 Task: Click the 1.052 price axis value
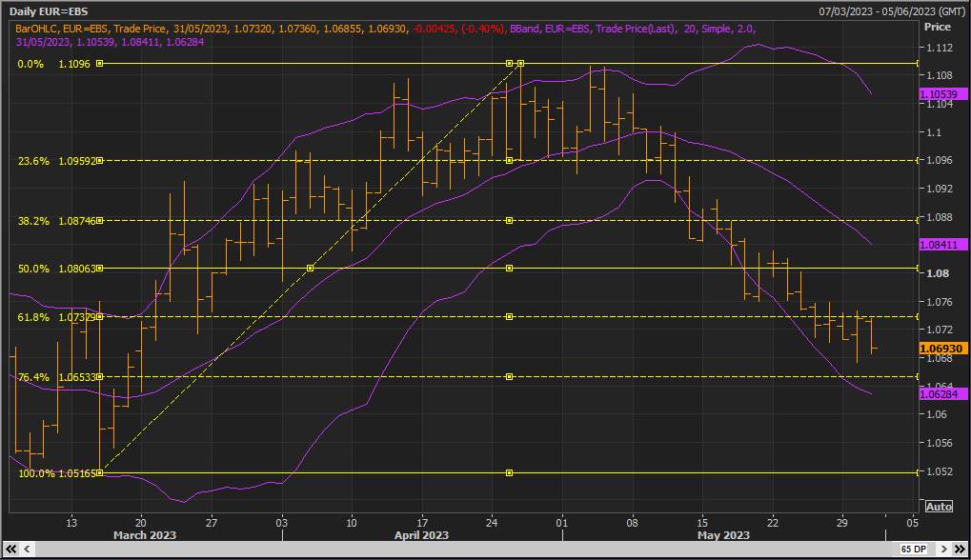tap(939, 471)
